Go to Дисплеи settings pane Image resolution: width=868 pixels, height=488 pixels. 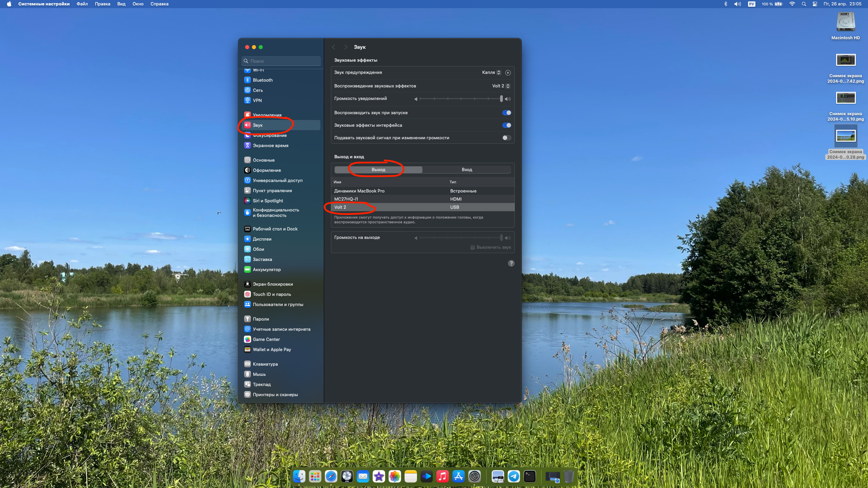262,239
